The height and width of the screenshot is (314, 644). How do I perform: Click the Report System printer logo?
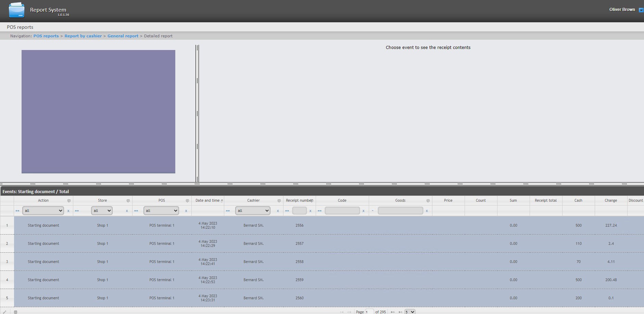pyautogui.click(x=16, y=10)
